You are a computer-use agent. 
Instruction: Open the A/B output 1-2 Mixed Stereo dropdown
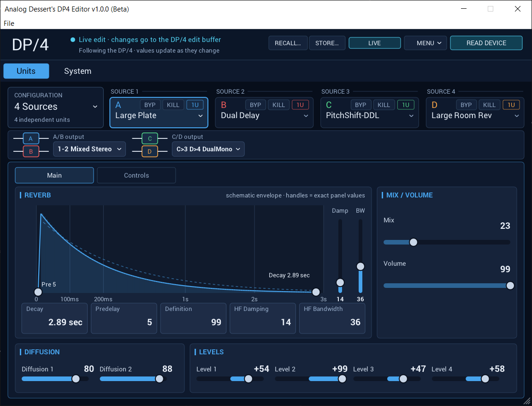tap(89, 149)
